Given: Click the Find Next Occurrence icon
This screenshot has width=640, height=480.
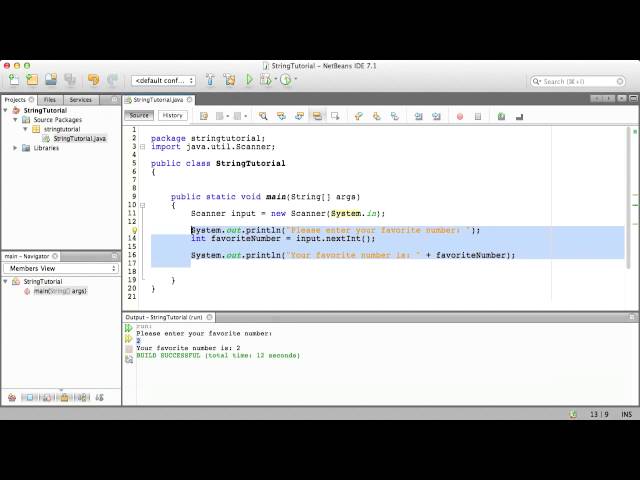Looking at the screenshot, I should click(x=299, y=116).
